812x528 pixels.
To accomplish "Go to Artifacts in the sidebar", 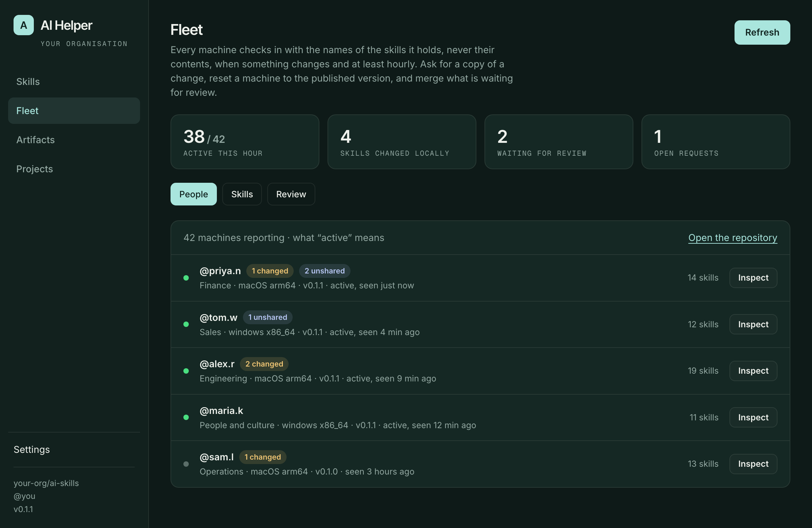I will (74, 139).
